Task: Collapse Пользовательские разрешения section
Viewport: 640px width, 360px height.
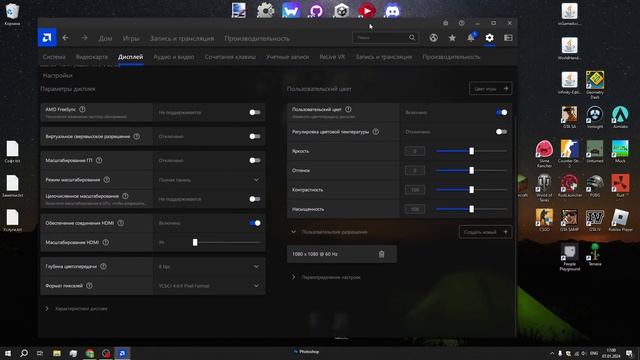Action: [293, 232]
